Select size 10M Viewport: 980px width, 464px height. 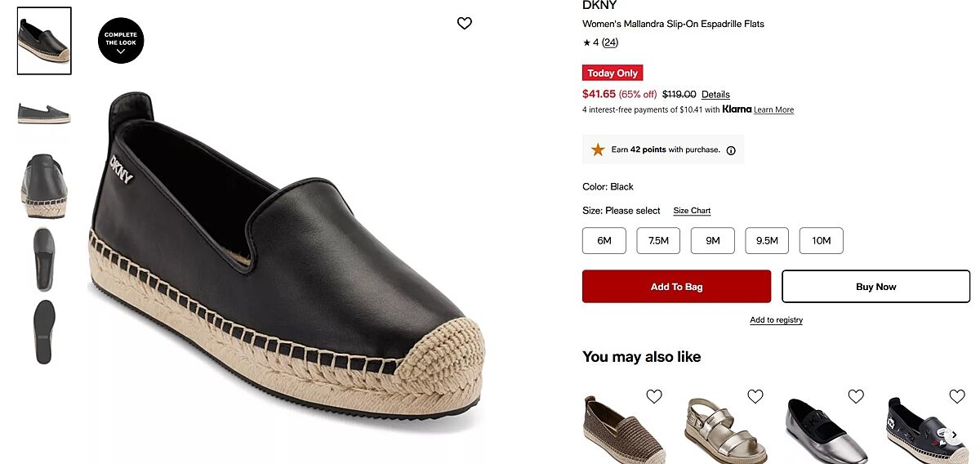[821, 241]
